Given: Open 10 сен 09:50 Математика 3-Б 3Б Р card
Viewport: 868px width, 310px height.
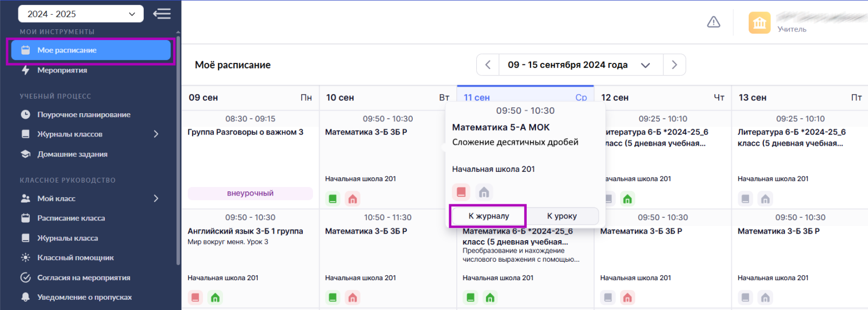Looking at the screenshot, I should 388,160.
